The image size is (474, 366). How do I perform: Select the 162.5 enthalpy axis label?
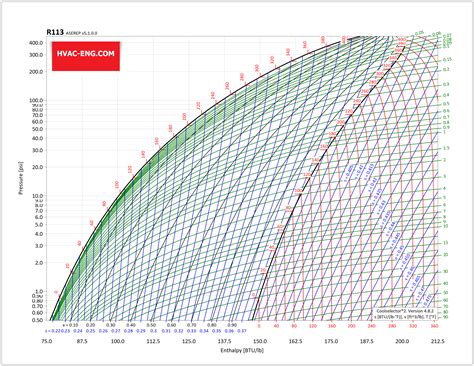(295, 341)
